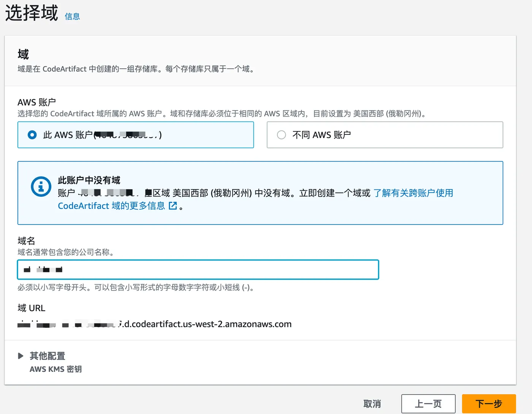Toggle the 其他配置 section label
Screen dimensions: 532x414
point(47,356)
